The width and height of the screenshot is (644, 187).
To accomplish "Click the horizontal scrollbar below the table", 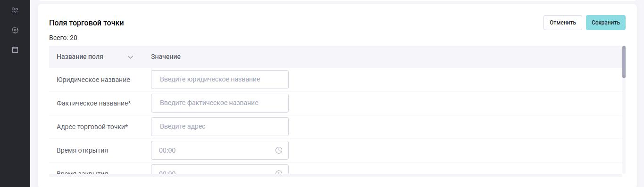I will 335,176.
